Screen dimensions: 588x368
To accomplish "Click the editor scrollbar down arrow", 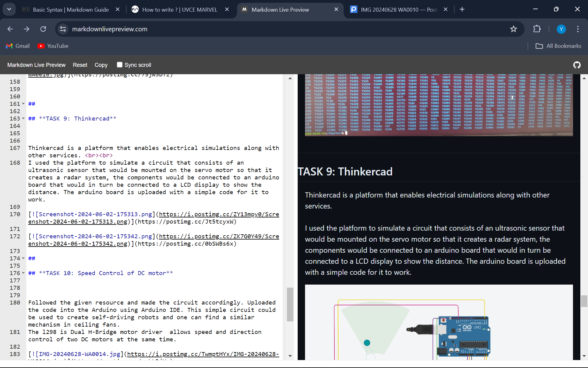I will 290,356.
